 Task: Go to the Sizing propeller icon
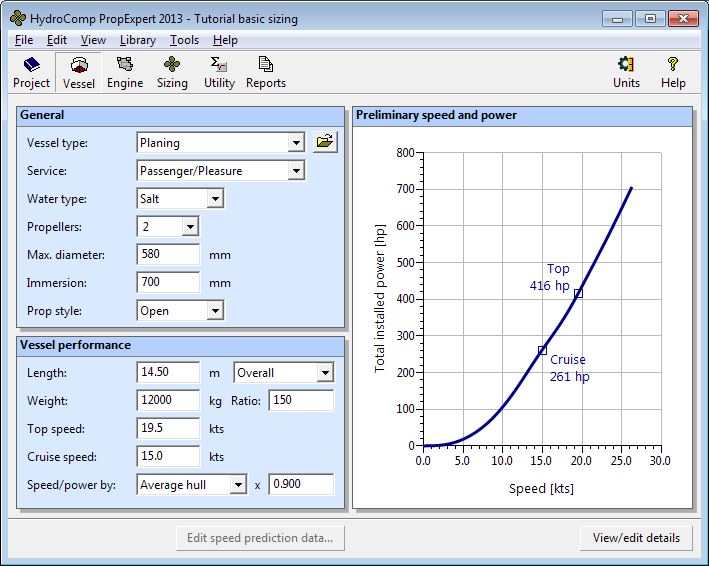pyautogui.click(x=172, y=73)
